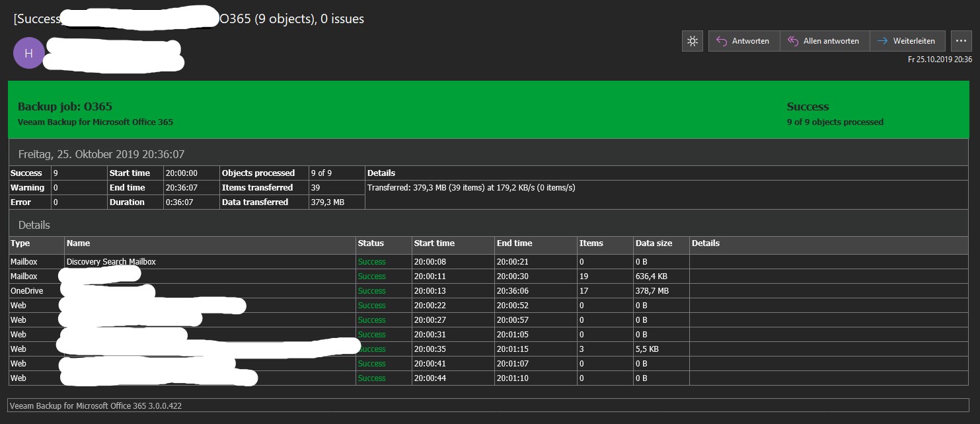980x424 pixels.
Task: Select Start time value 20:00:00
Action: (182, 173)
